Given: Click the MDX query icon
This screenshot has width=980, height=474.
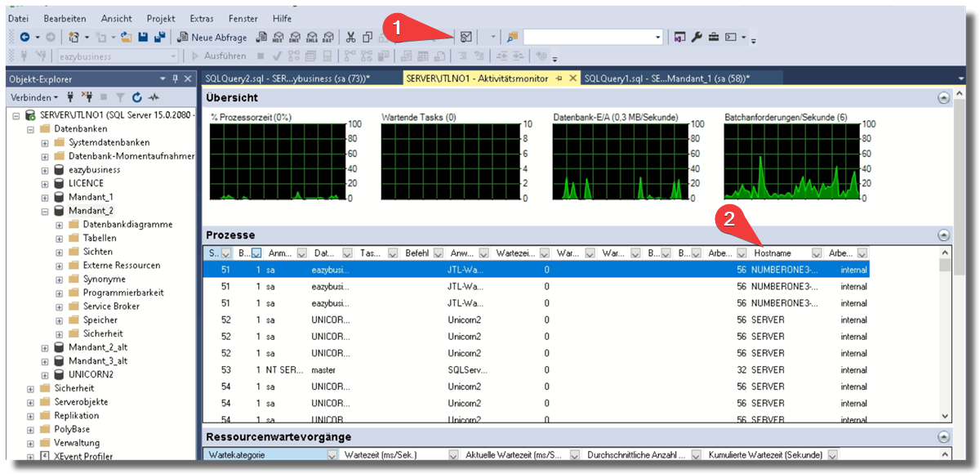Looking at the screenshot, I should coord(278,37).
